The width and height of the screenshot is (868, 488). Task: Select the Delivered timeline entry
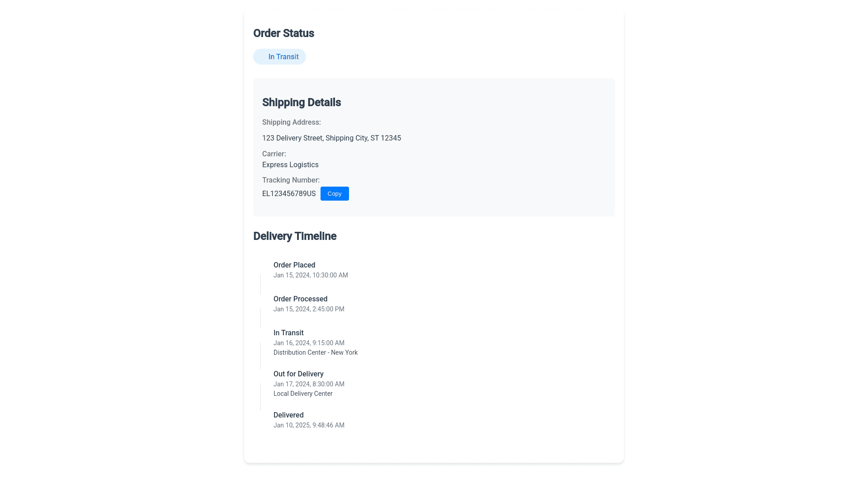(288, 415)
